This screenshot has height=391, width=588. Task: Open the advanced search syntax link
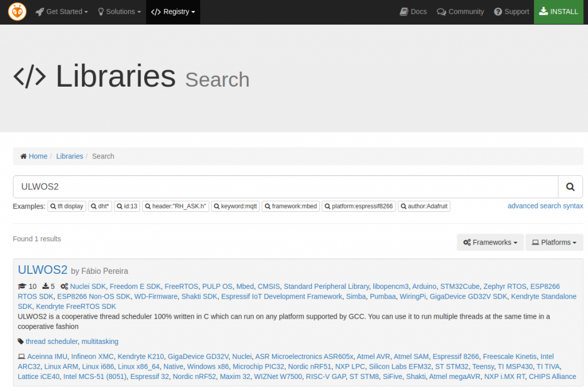[545, 206]
